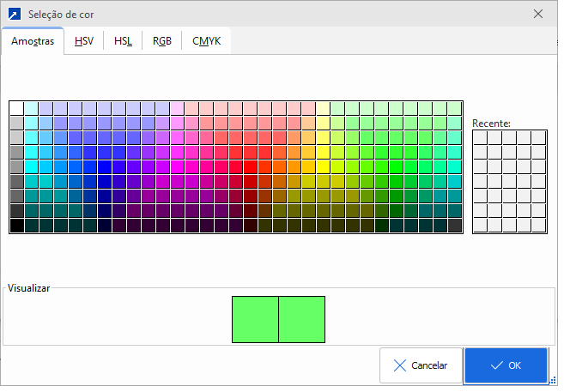Screen dimensions: 570x392
Task: Select the first empty slot under Recente
Action: point(481,137)
